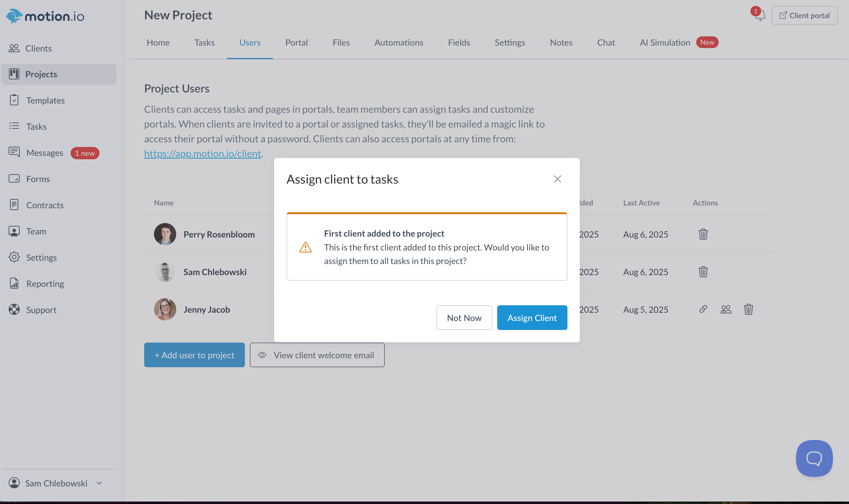The height and width of the screenshot is (504, 849).
Task: Click the Clients sidebar icon
Action: click(x=14, y=48)
